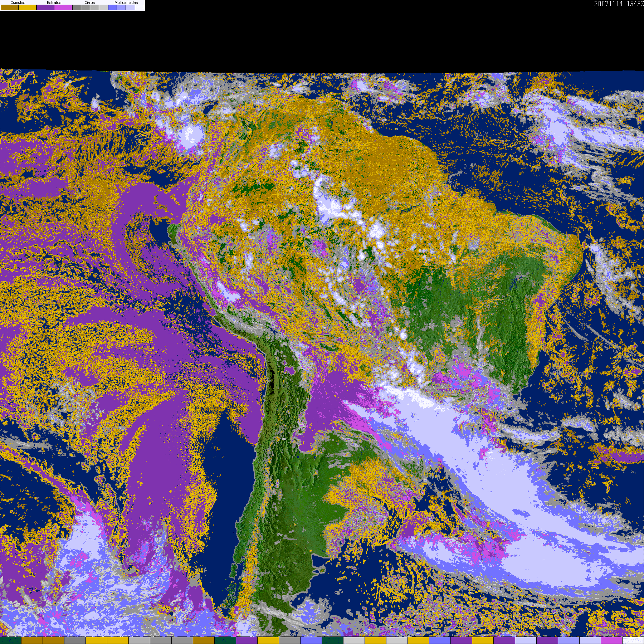Select the leftmost dark green bottom strip cell
The width and height of the screenshot is (644, 644).
pos(11,640)
